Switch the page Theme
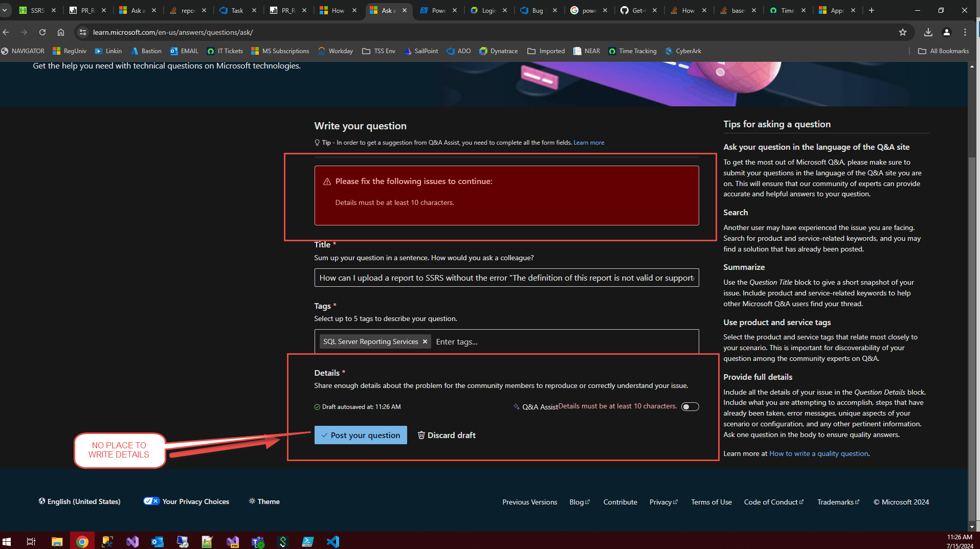 pyautogui.click(x=263, y=501)
